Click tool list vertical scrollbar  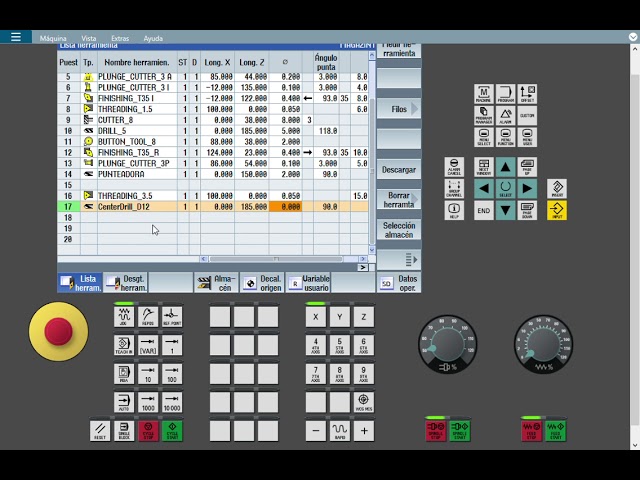click(x=372, y=152)
